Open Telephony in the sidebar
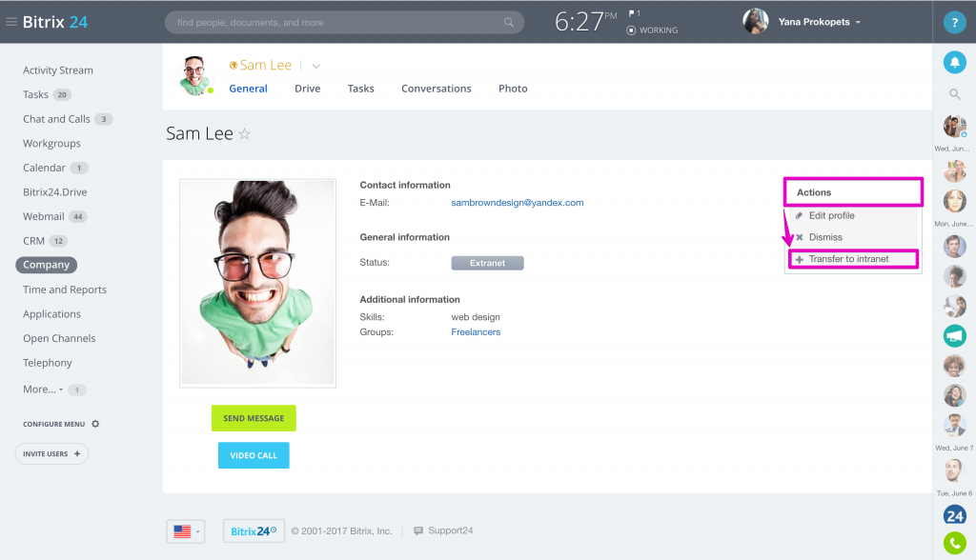The width and height of the screenshot is (976, 560). [48, 363]
